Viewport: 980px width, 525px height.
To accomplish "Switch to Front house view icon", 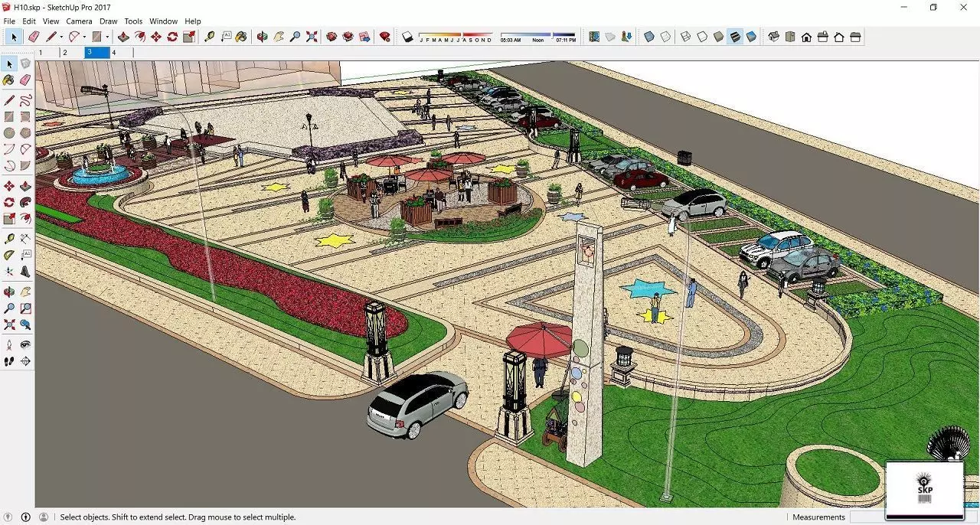I will [806, 37].
